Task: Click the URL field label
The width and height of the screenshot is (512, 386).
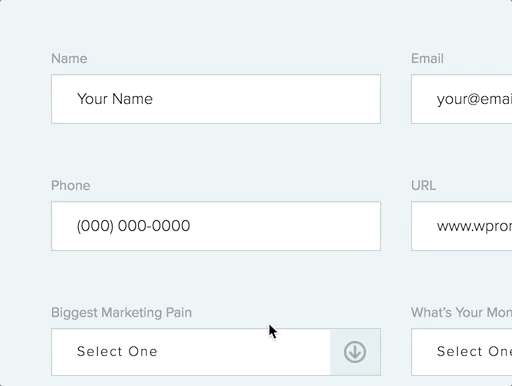Action: [x=423, y=186]
